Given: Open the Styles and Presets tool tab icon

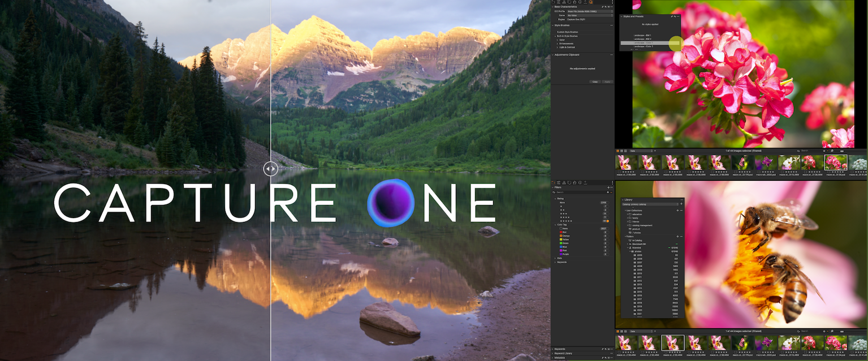Looking at the screenshot, I should [x=591, y=2].
